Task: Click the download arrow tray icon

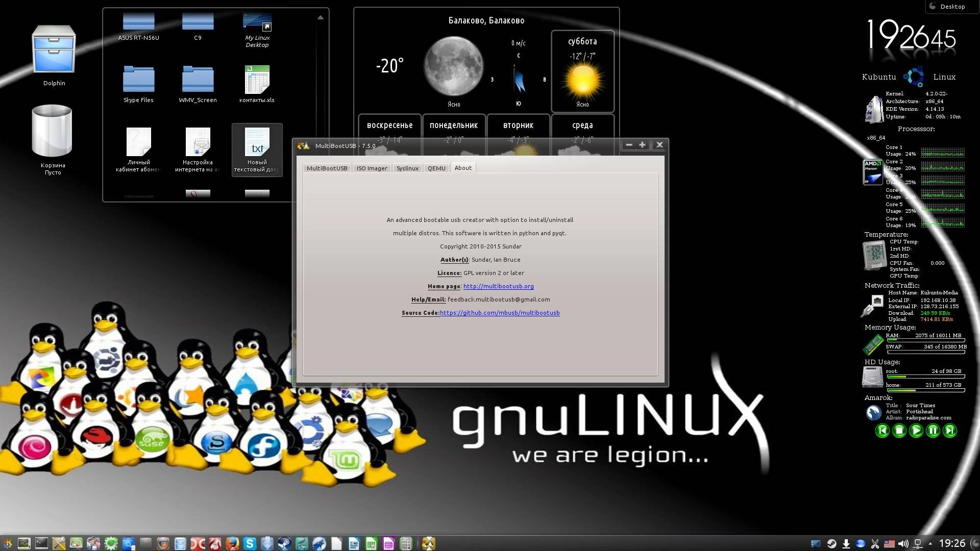Action: tap(846, 544)
